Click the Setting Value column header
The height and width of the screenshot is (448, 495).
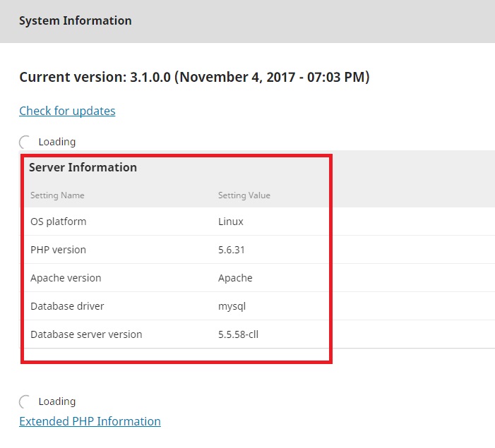(244, 195)
